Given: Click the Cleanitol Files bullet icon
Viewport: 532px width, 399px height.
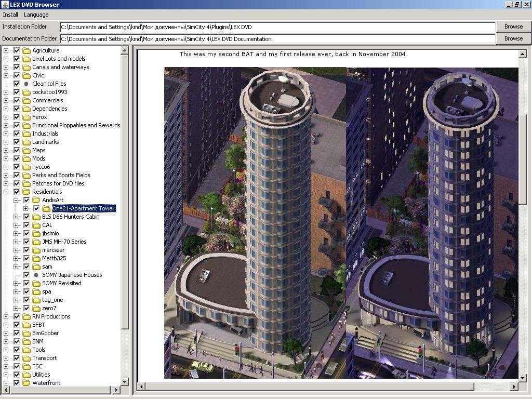Looking at the screenshot, I should click(x=26, y=84).
